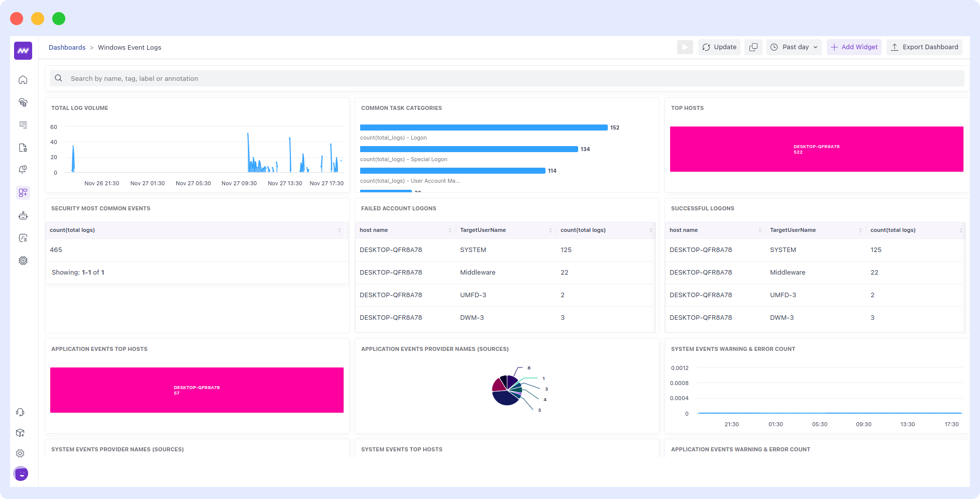Click the Export Dashboard button

pos(924,47)
